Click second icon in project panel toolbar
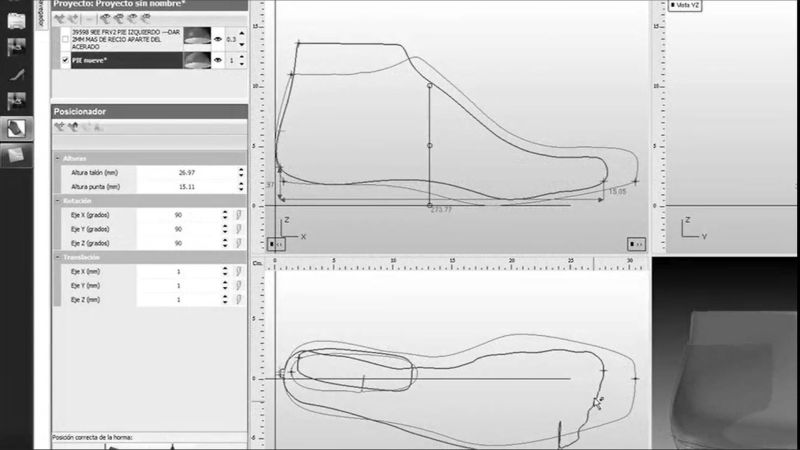The height and width of the screenshot is (450, 800). coord(73,19)
